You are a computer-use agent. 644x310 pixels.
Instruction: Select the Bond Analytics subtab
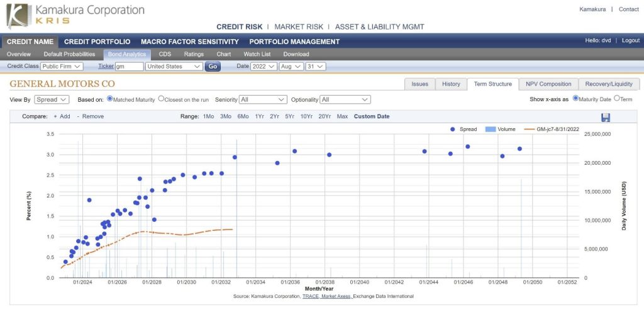pyautogui.click(x=127, y=54)
